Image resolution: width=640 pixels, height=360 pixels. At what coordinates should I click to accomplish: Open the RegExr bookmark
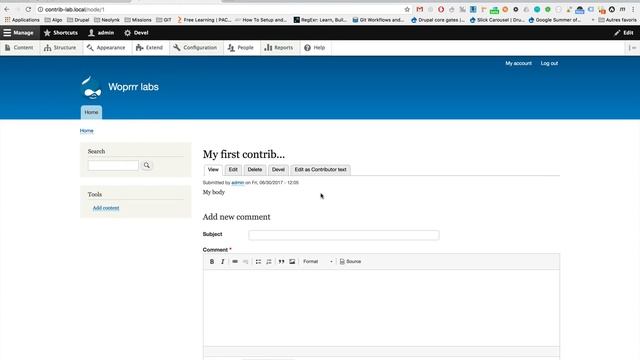pyautogui.click(x=320, y=20)
